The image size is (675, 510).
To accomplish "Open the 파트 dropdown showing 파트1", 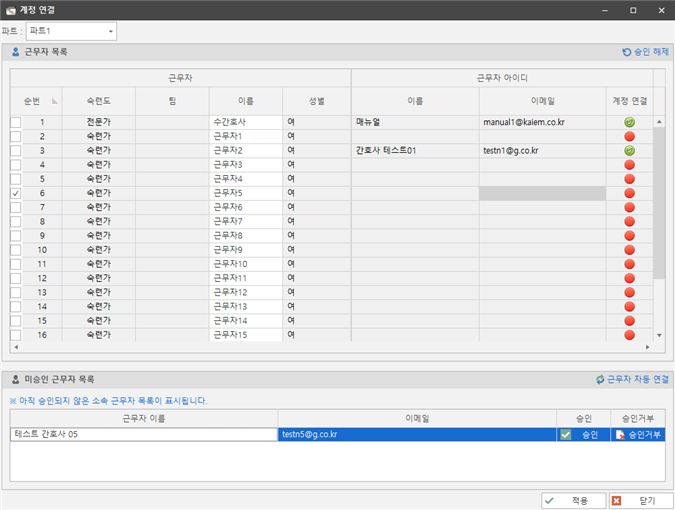I will tap(70, 31).
